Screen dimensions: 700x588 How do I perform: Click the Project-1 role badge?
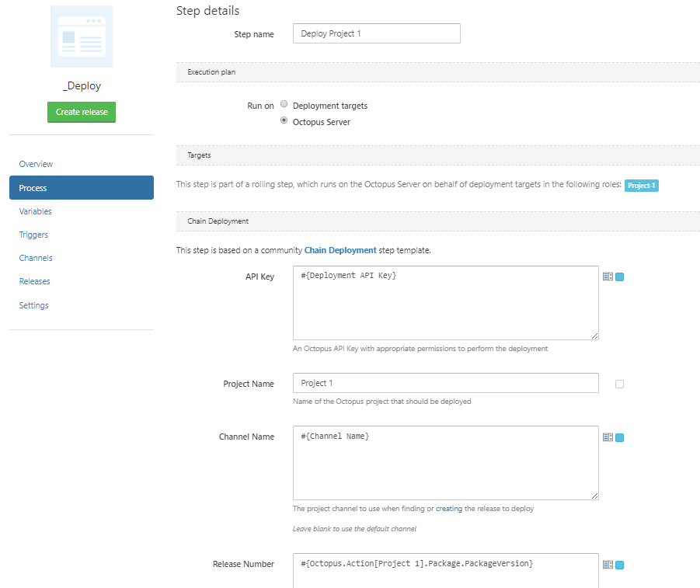point(641,186)
